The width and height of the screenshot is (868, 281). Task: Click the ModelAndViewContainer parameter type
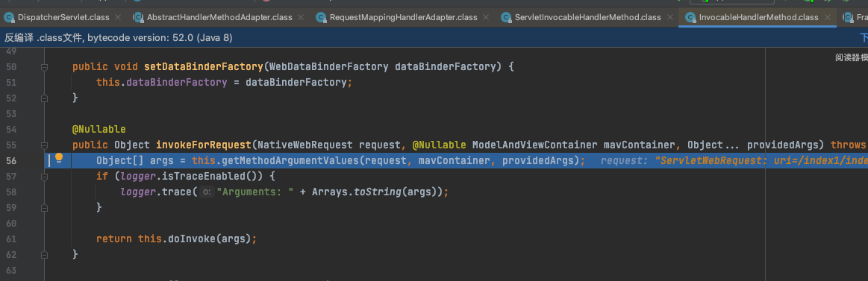(x=534, y=145)
